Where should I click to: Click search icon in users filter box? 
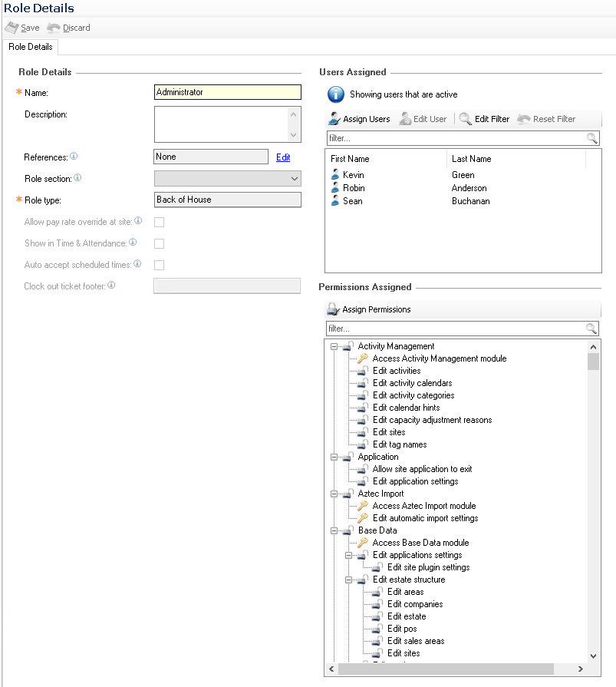(x=592, y=138)
